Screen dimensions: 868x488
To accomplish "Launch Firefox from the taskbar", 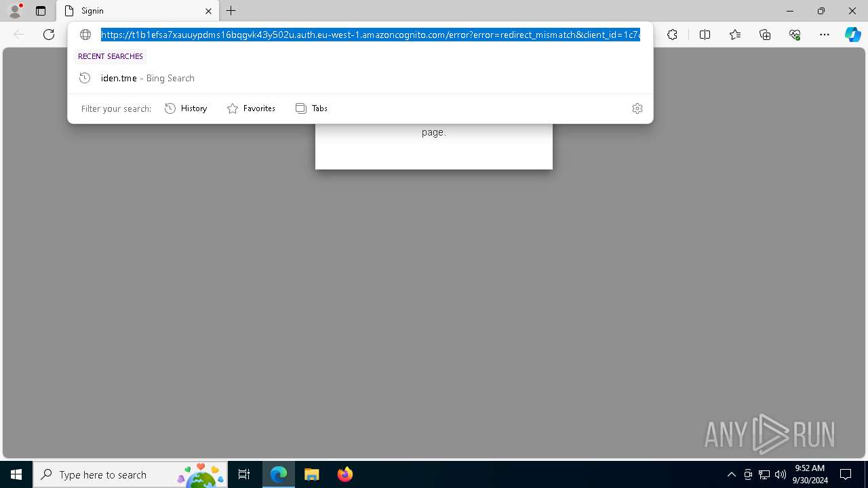I will [345, 474].
